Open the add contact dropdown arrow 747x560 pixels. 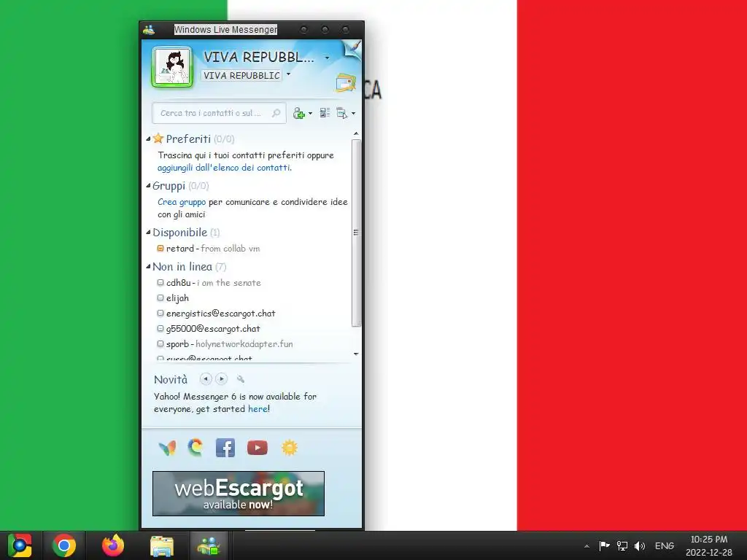coord(310,113)
